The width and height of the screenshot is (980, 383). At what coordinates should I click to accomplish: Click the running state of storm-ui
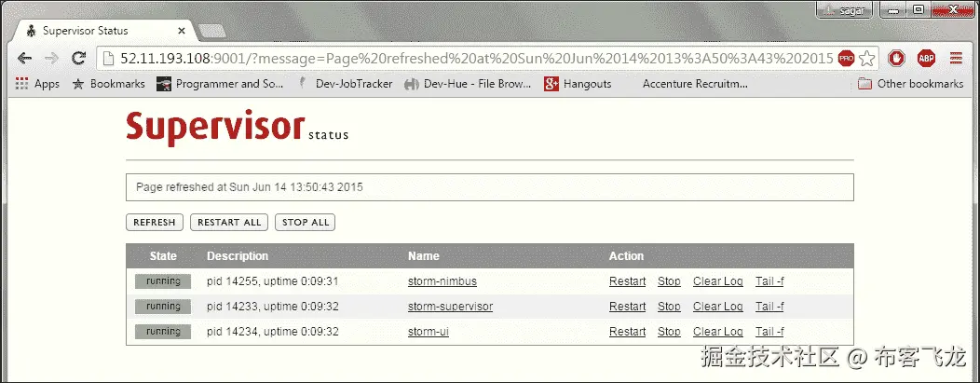click(x=163, y=332)
